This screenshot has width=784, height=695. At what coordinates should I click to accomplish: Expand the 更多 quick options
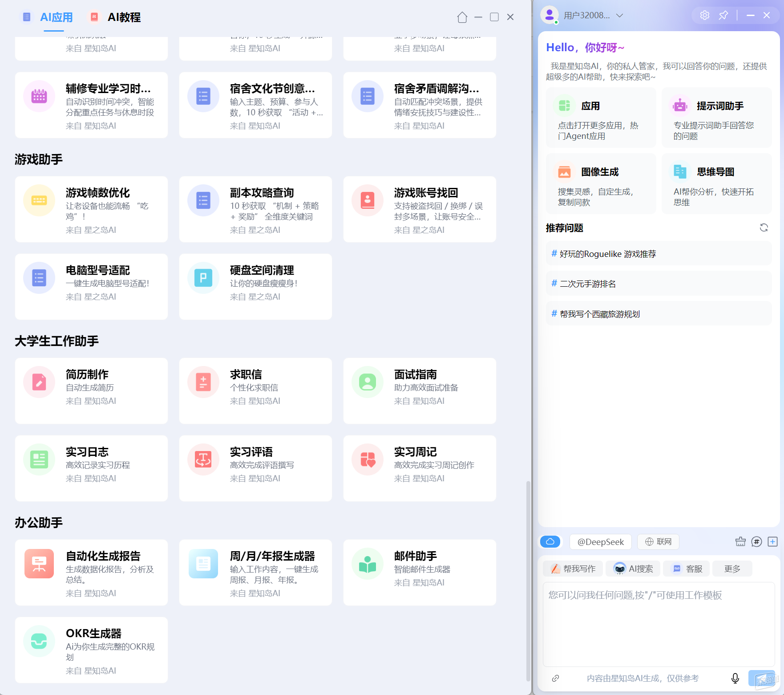coord(732,569)
